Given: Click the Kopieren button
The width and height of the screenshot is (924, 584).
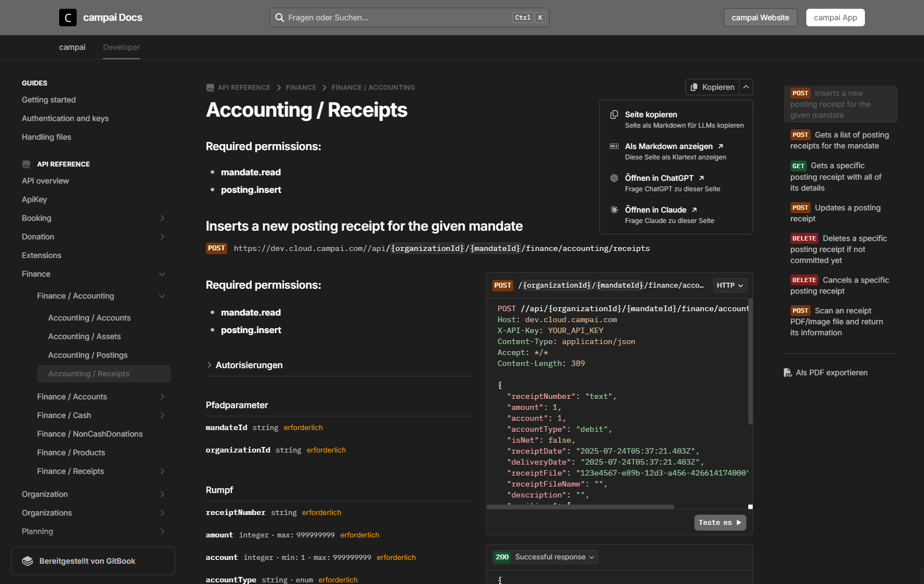Looking at the screenshot, I should [712, 87].
